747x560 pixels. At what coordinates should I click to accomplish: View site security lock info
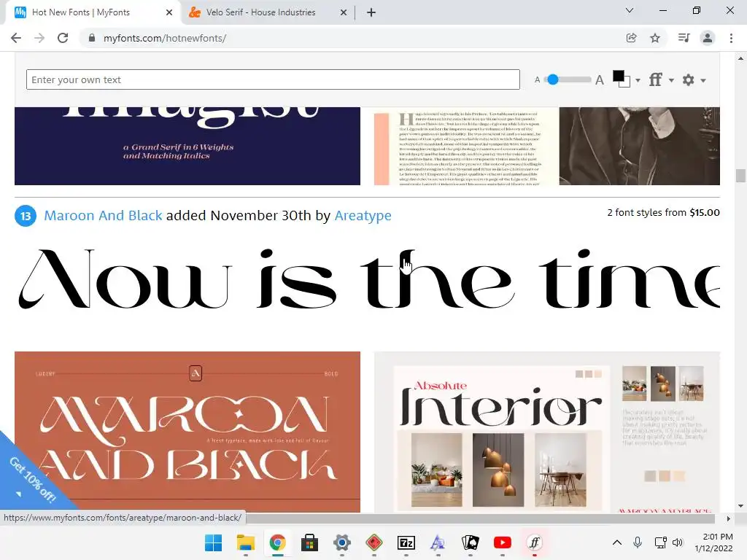[x=92, y=38]
